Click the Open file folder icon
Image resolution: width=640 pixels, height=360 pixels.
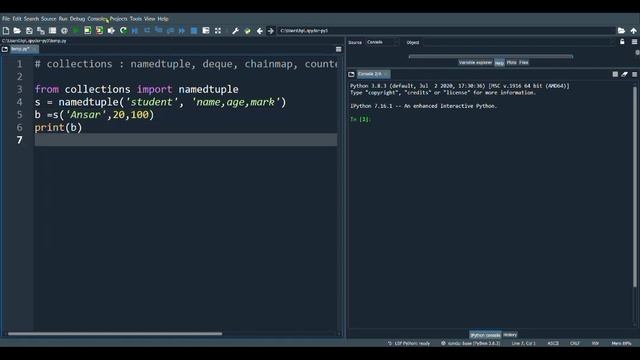[x=17, y=31]
